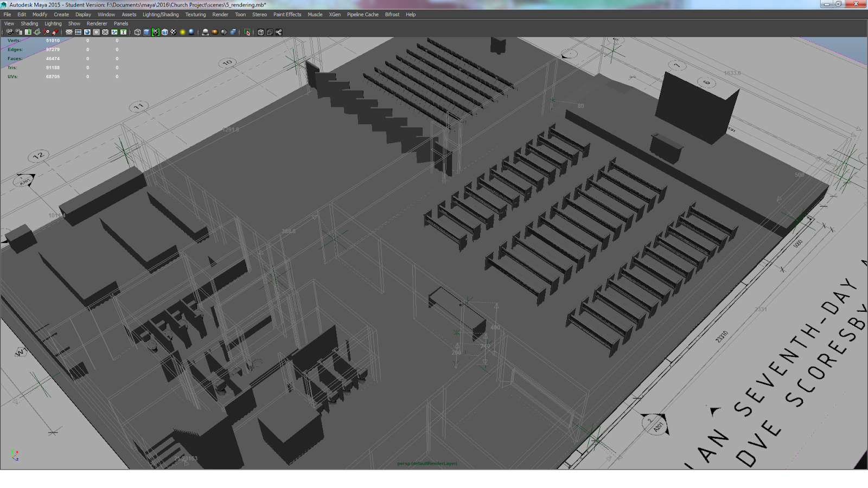Click the yellow Use All Lights icon
Image resolution: width=868 pixels, height=488 pixels.
pyautogui.click(x=183, y=32)
